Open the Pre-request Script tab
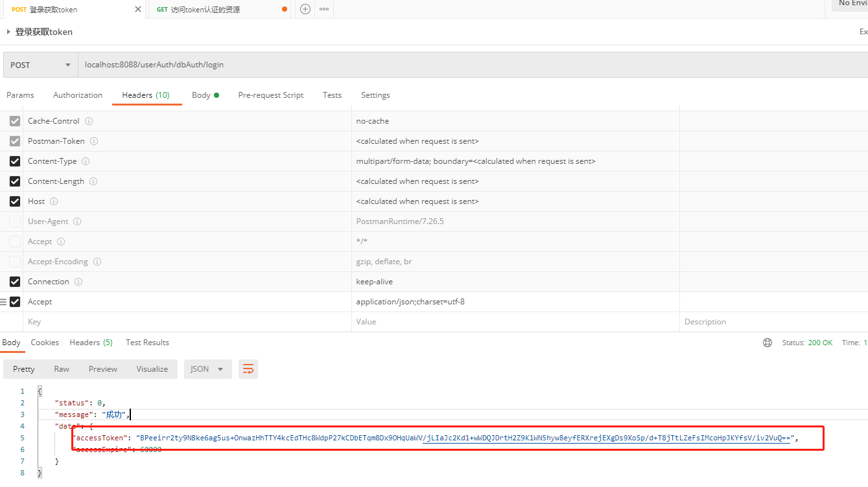Screen dimensions: 868x487 click(271, 95)
